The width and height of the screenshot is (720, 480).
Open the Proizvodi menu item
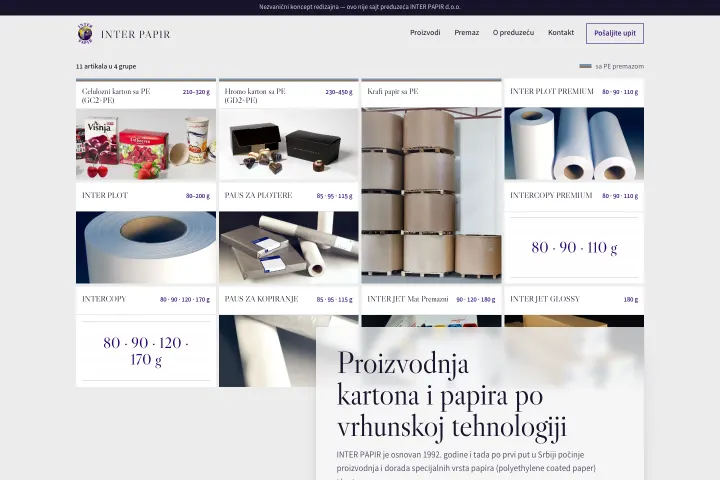pos(425,33)
